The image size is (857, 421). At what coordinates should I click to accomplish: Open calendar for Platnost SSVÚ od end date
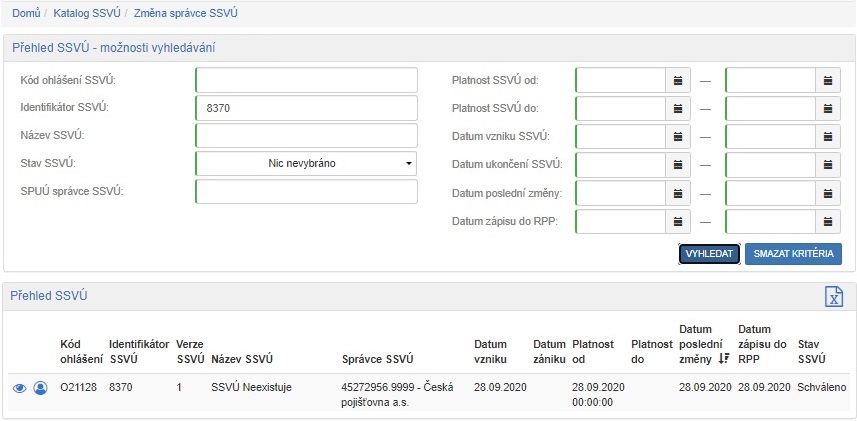pos(828,80)
